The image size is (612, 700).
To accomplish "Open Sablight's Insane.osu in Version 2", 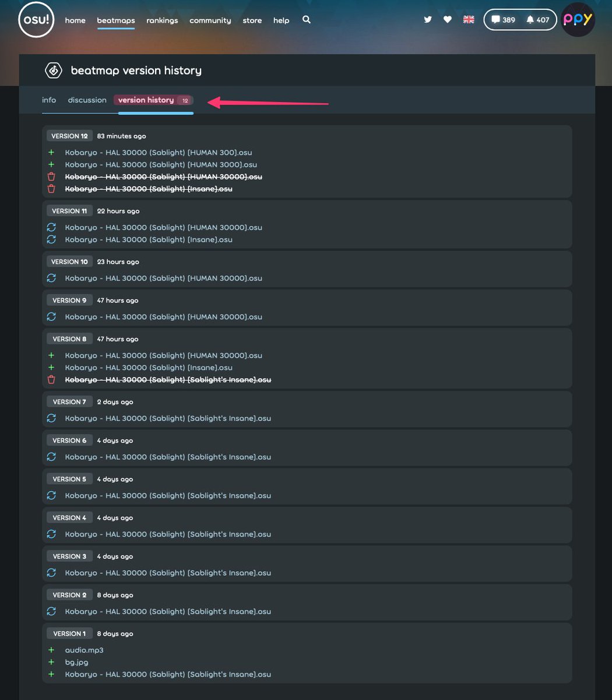I will click(168, 611).
